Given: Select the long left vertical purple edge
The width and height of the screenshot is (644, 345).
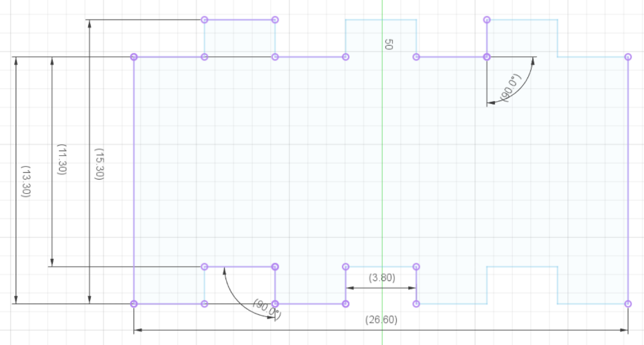Looking at the screenshot, I should tap(134, 180).
